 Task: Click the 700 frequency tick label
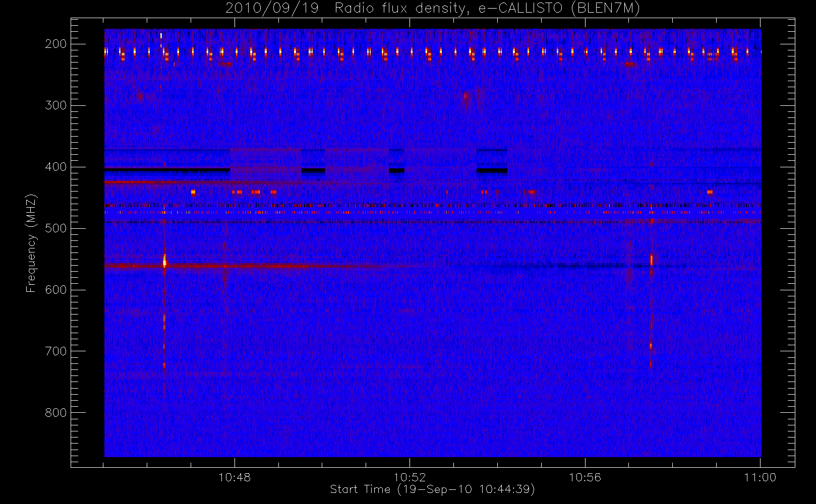pos(55,351)
